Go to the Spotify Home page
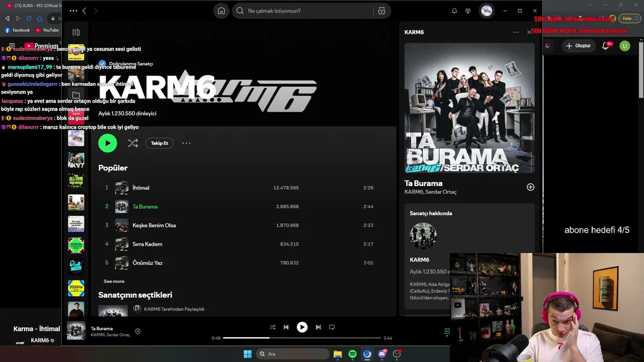The height and width of the screenshot is (362, 644). click(x=221, y=11)
